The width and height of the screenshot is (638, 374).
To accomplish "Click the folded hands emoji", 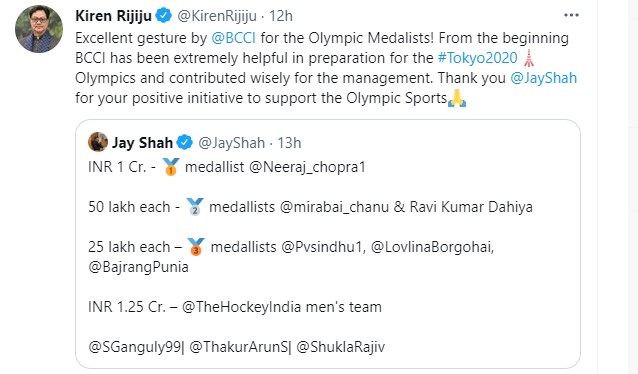I will pos(457,98).
